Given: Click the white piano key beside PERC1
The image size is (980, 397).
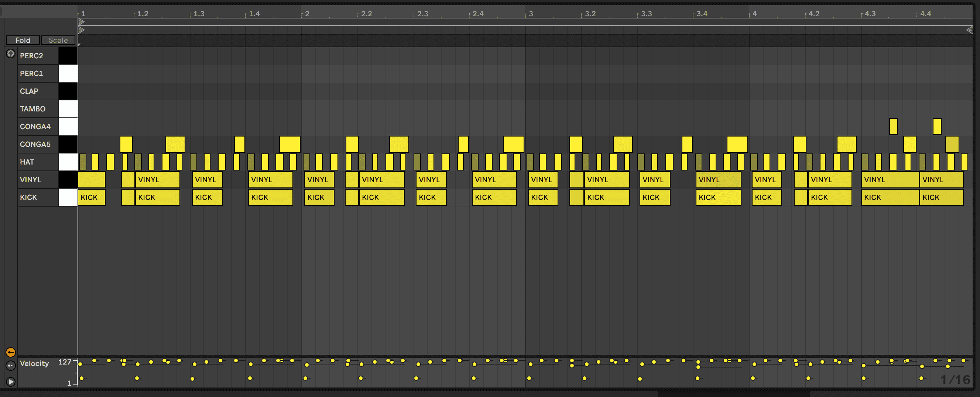Looking at the screenshot, I should point(68,73).
